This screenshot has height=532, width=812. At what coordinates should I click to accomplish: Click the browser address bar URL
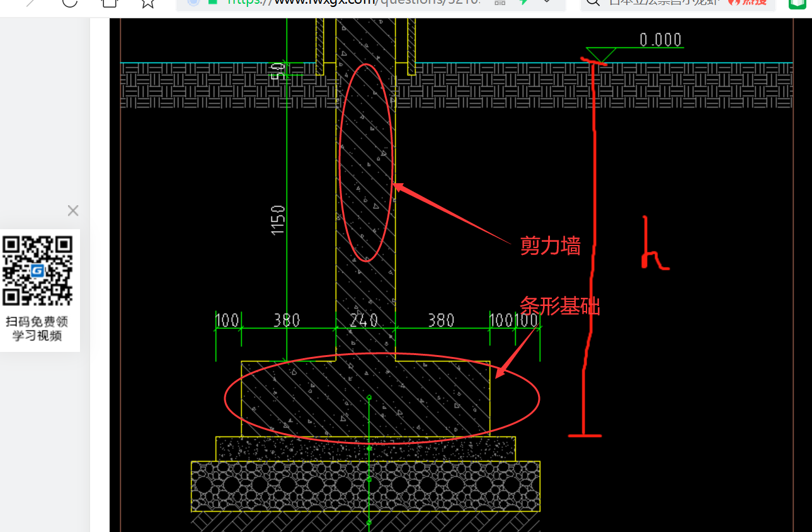pyautogui.click(x=355, y=2)
